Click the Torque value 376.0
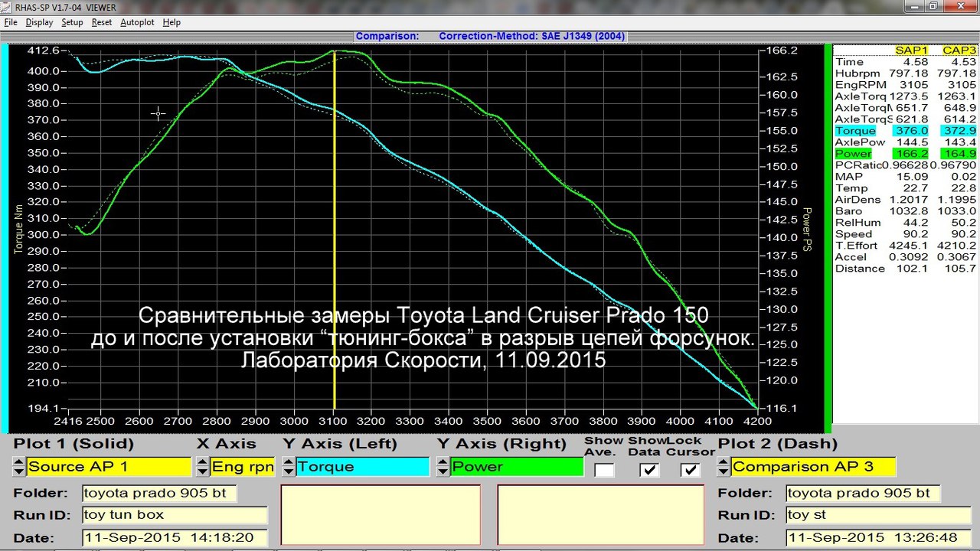This screenshot has width=980, height=551. click(912, 131)
